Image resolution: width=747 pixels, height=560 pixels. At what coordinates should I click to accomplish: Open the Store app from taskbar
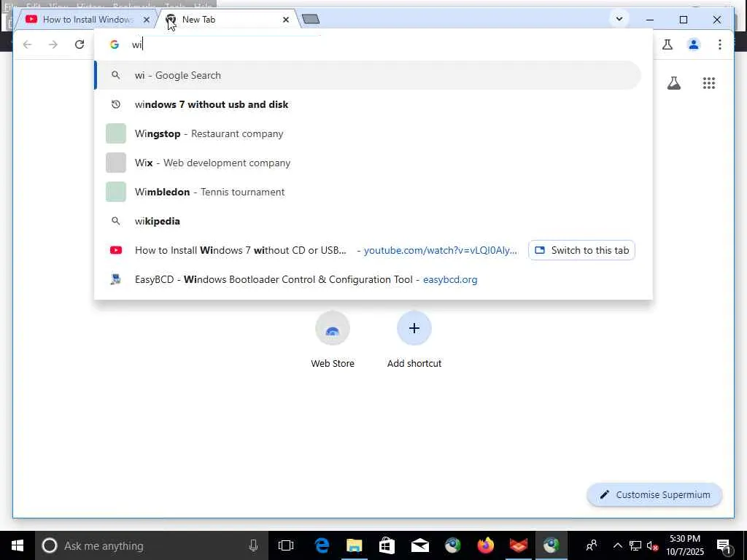pos(387,545)
